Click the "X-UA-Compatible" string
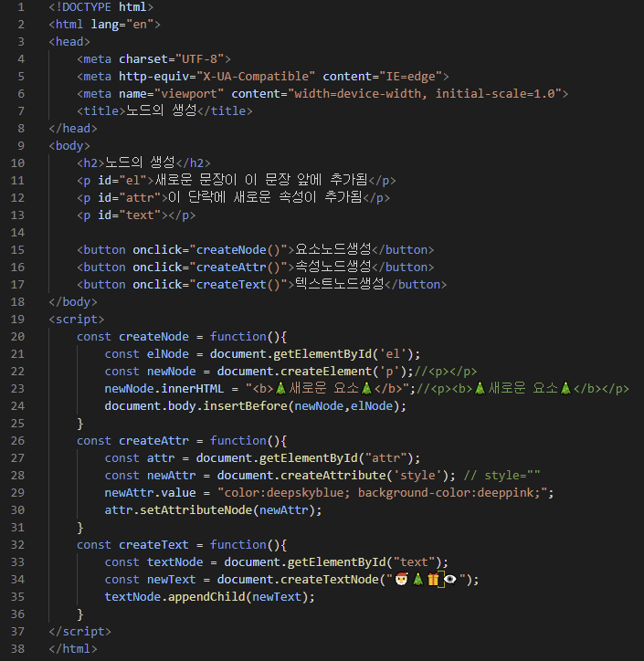The width and height of the screenshot is (644, 661). [256, 77]
